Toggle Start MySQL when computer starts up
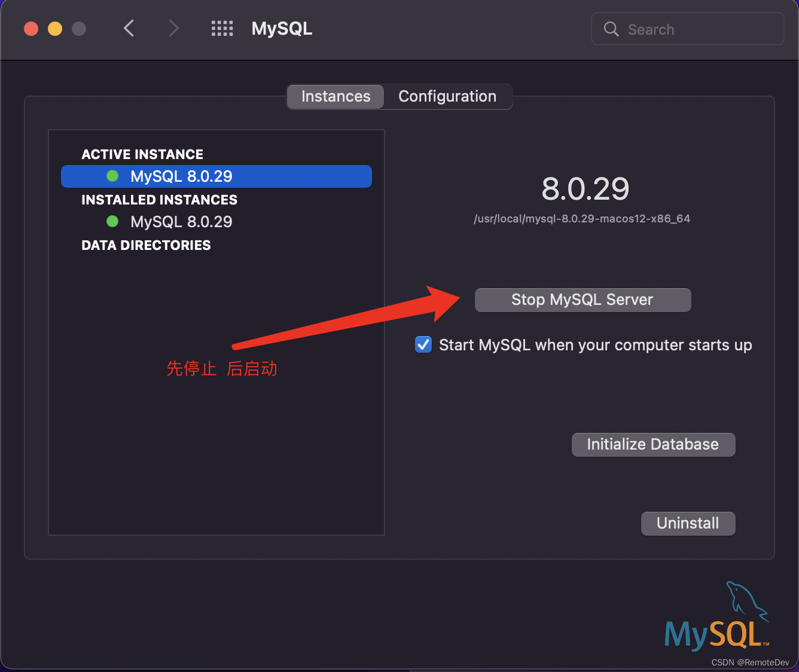The image size is (799, 672). (423, 344)
